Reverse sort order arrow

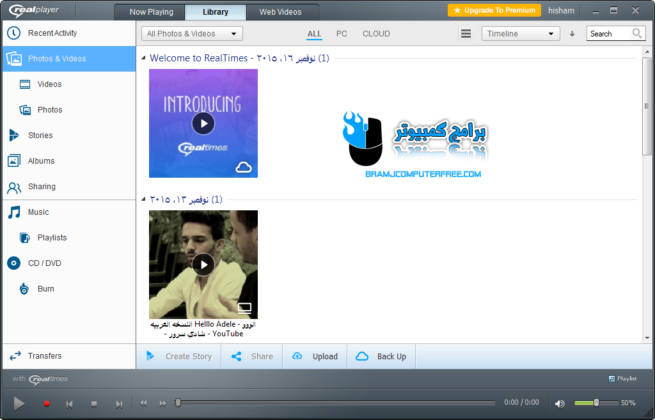572,34
